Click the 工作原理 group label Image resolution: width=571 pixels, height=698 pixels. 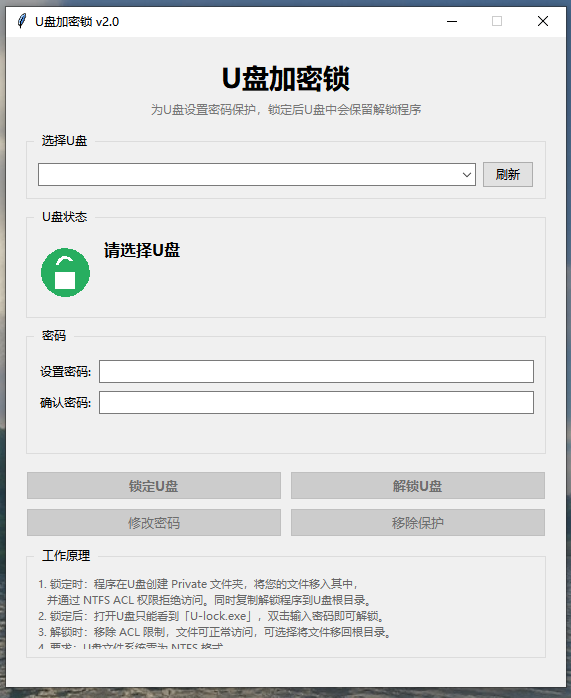coord(66,556)
